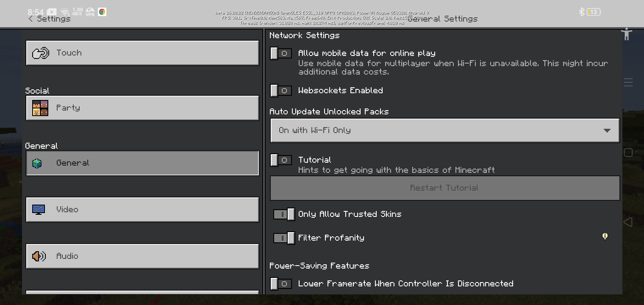Toggle Lower Framerate When Controller Is Disconnected
This screenshot has height=305, width=644.
[x=281, y=284]
